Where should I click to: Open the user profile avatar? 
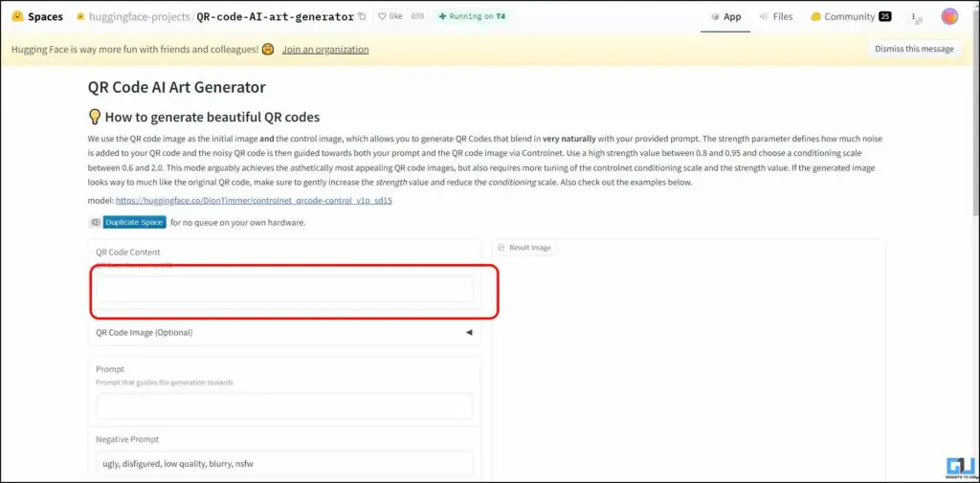[x=949, y=17]
